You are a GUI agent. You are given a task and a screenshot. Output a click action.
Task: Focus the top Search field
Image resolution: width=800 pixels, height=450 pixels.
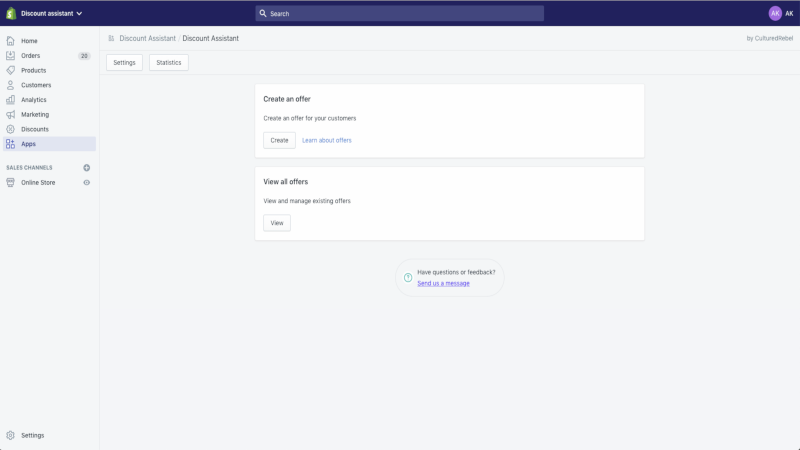point(399,14)
